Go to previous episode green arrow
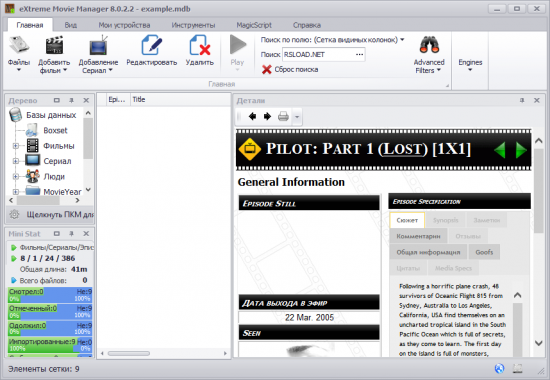This screenshot has height=380, width=550. pyautogui.click(x=499, y=150)
